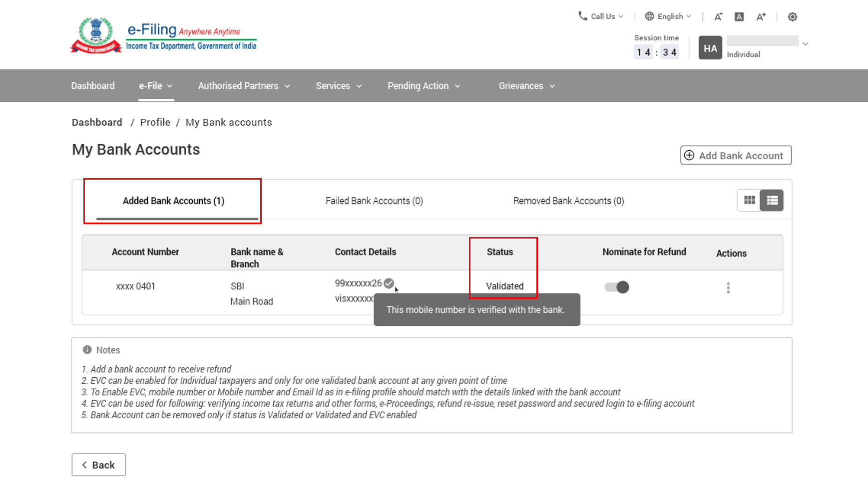Switch to grid card view icon
868x494 pixels.
749,201
